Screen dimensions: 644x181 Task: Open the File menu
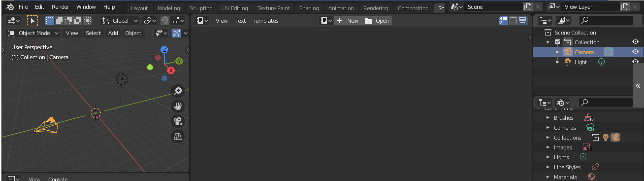[x=23, y=7]
